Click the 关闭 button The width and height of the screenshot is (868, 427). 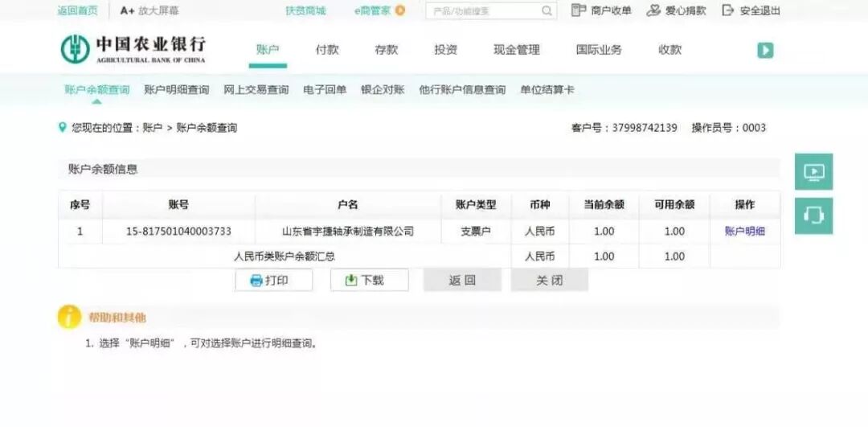click(549, 280)
